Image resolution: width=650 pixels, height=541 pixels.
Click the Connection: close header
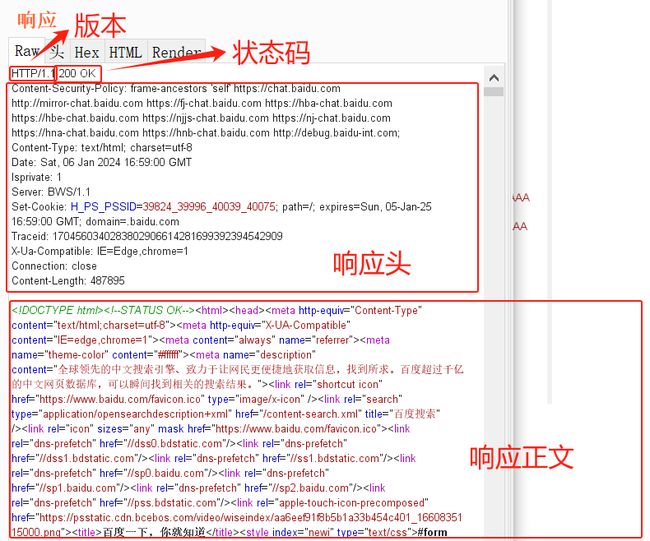coord(54,266)
